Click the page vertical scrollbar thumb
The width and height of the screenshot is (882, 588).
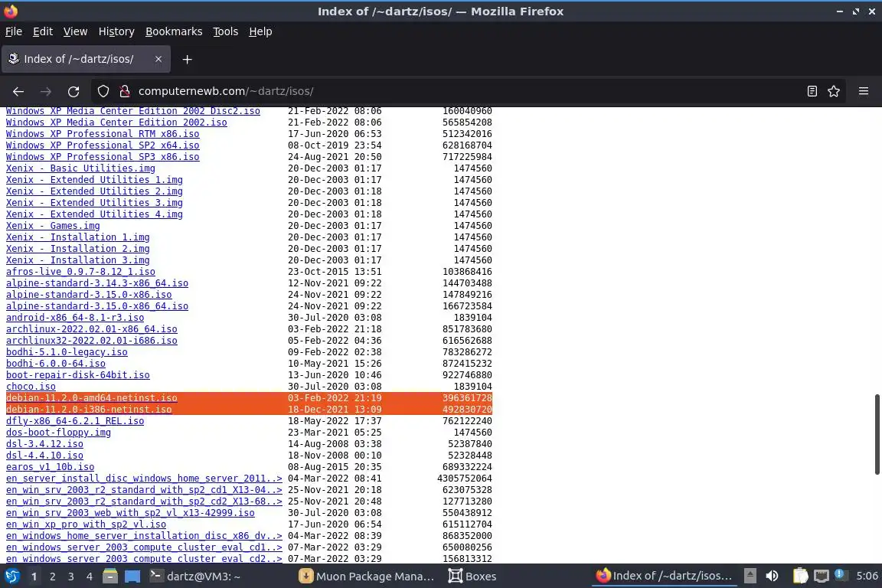[x=877, y=434]
